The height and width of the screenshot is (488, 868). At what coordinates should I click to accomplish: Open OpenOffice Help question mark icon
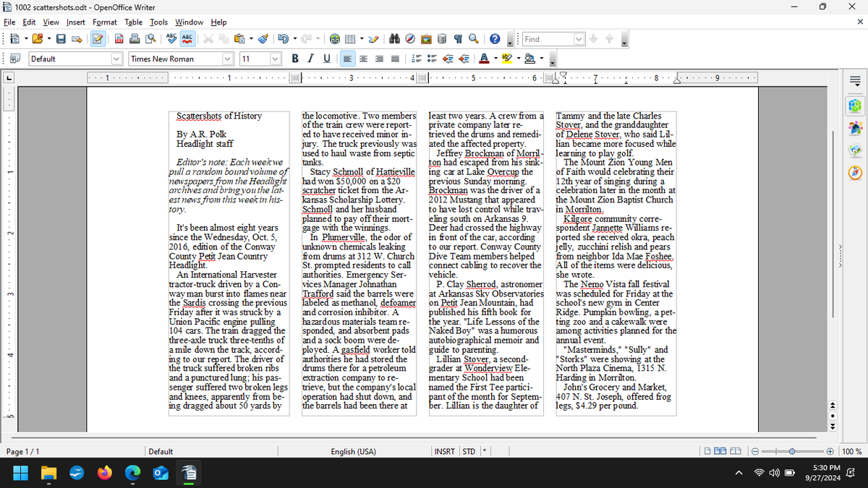(x=495, y=40)
